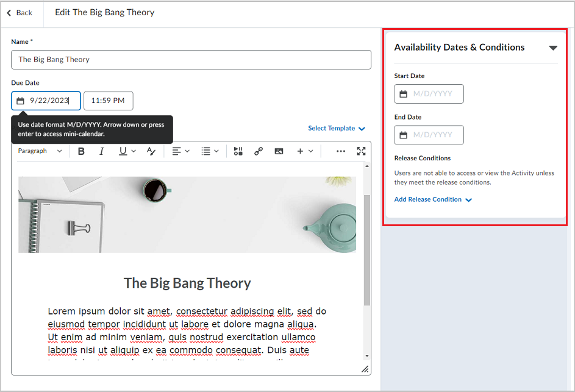Click the editor vertical scrollbar thumb
Image resolution: width=575 pixels, height=392 pixels.
[x=367, y=250]
